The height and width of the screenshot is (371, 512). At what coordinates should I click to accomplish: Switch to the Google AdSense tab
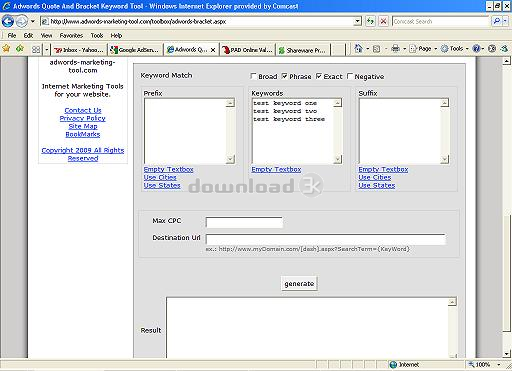pyautogui.click(x=135, y=50)
